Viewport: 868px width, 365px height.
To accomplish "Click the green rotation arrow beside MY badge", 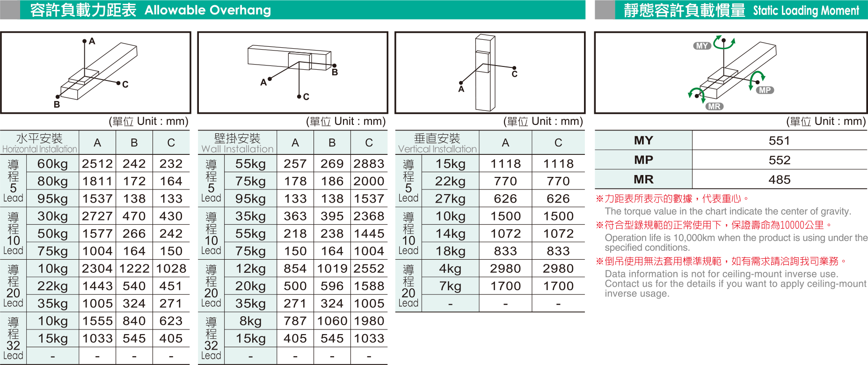I will click(724, 42).
